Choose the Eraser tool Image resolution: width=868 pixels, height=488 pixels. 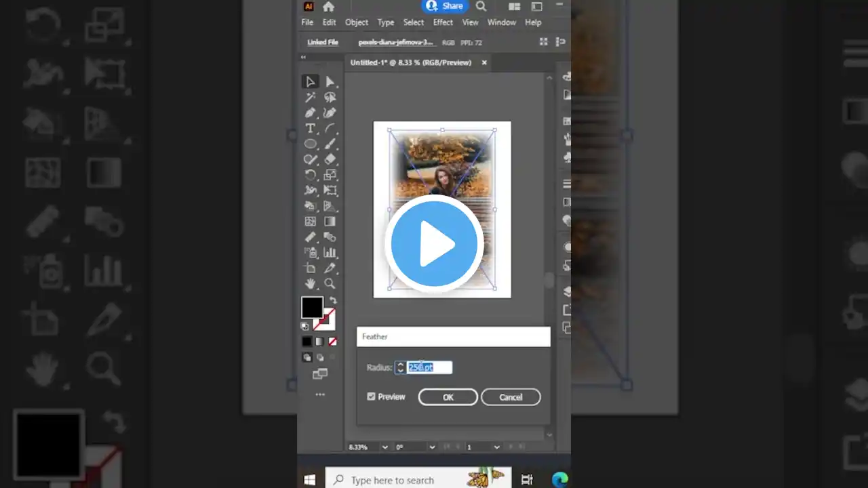click(x=330, y=159)
